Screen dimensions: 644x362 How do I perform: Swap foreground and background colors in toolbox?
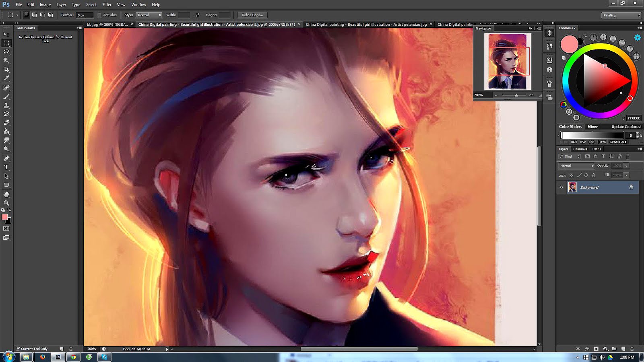click(x=9, y=210)
